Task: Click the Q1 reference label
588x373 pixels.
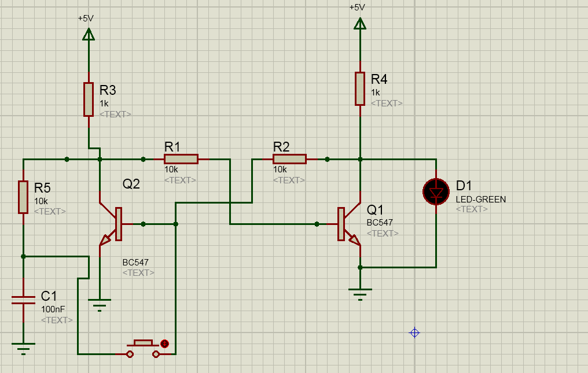Action: point(375,210)
